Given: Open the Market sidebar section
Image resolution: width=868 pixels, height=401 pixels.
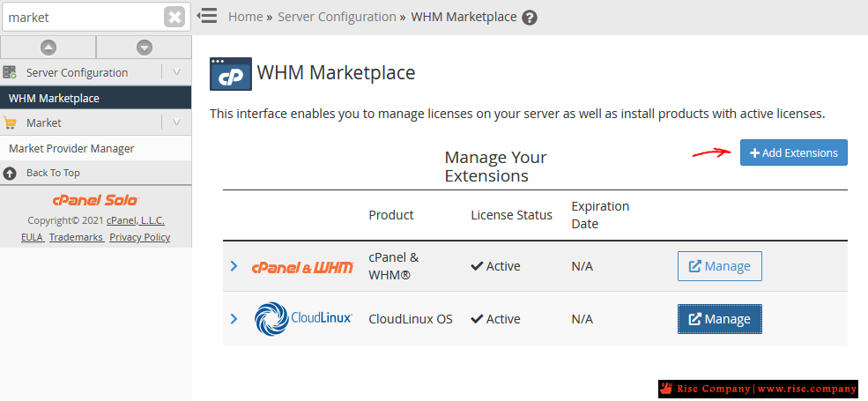Looking at the screenshot, I should 44,123.
